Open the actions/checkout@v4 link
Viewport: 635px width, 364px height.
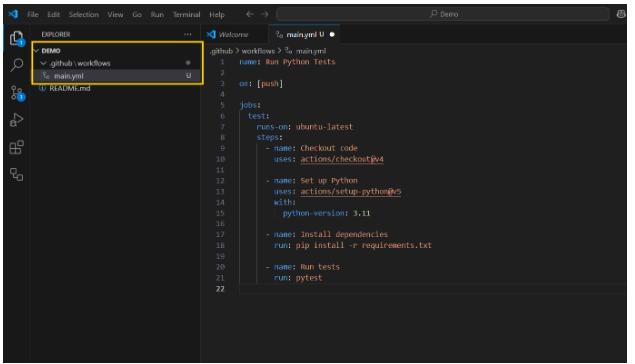[342, 159]
